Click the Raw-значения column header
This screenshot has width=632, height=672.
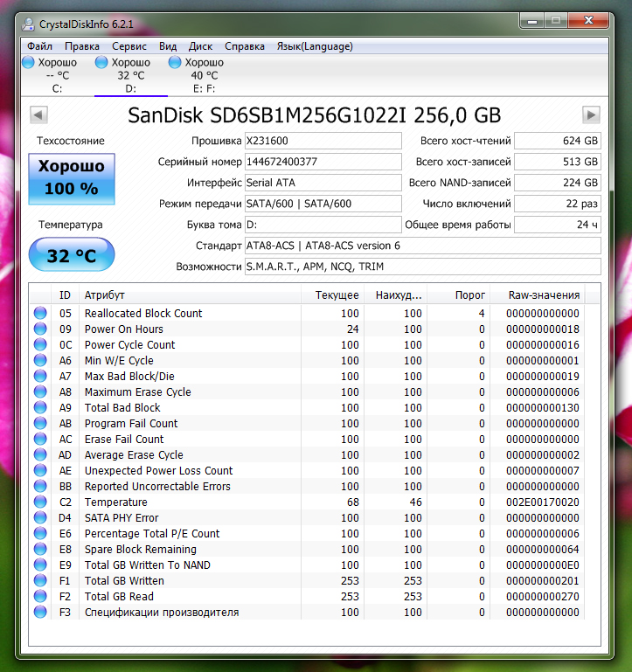[x=538, y=294]
